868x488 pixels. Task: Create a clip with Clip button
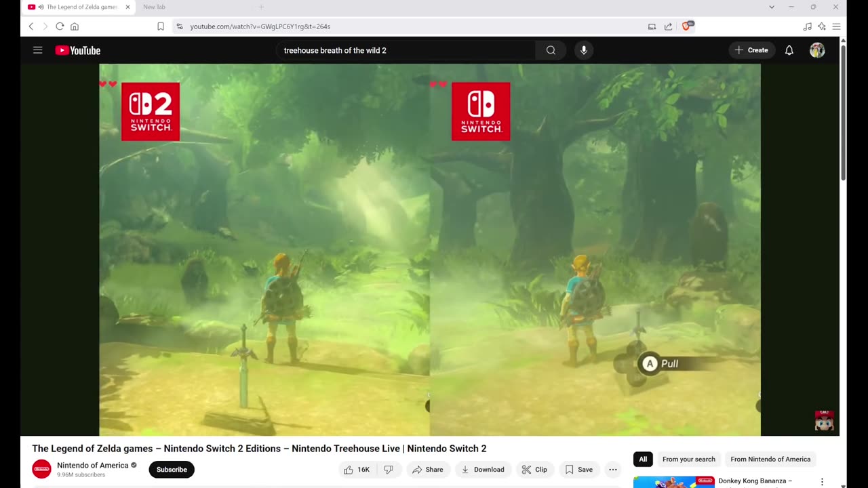[534, 470]
